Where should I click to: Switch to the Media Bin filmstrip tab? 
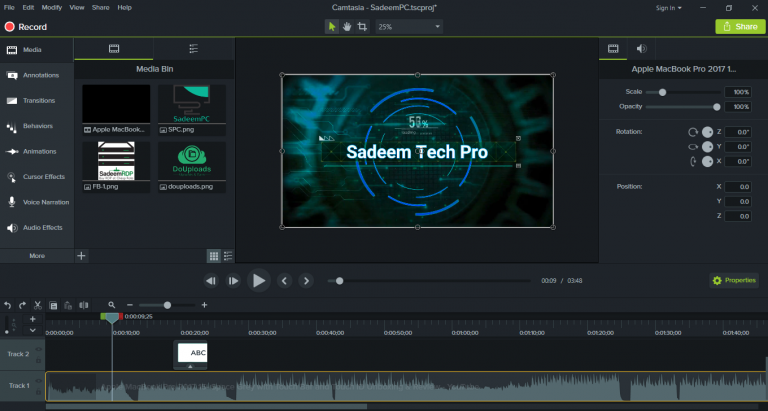(x=114, y=49)
